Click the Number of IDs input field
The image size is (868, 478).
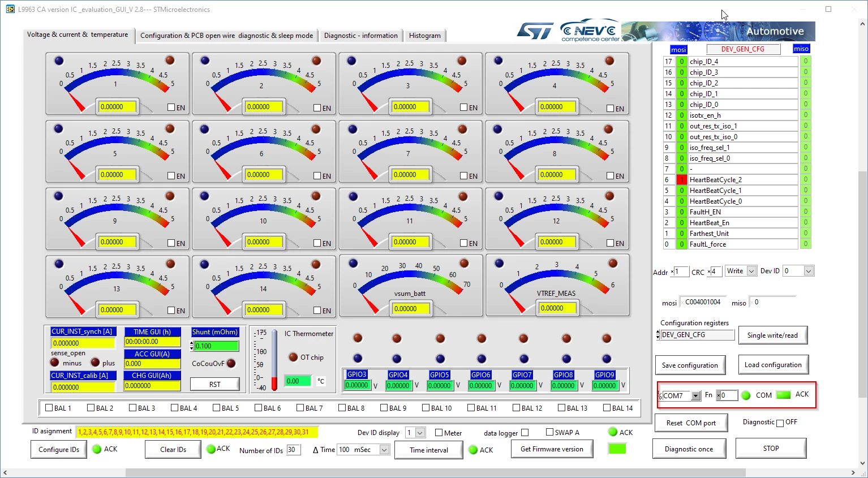tap(293, 450)
